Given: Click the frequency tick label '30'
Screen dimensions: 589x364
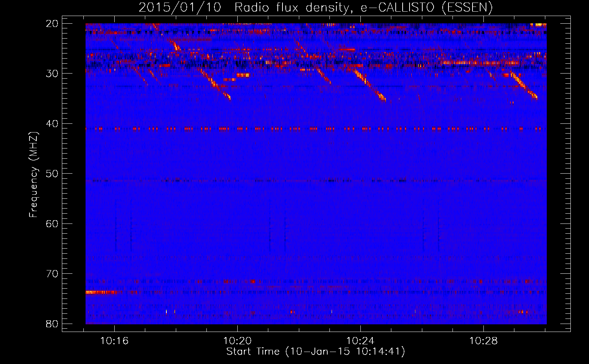Looking at the screenshot, I should [52, 74].
